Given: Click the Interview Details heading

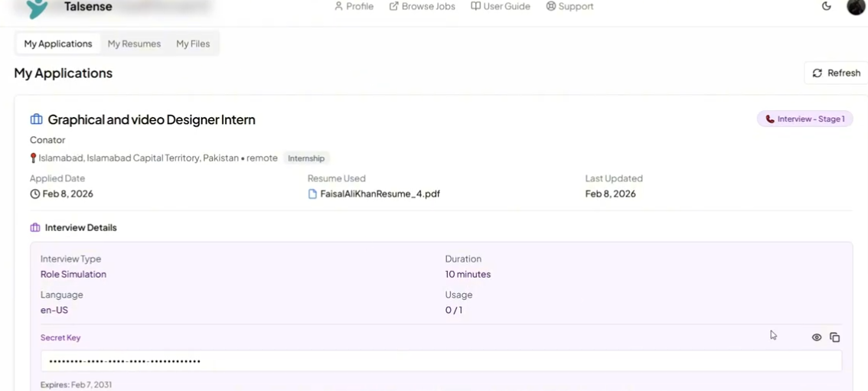Looking at the screenshot, I should click(81, 228).
